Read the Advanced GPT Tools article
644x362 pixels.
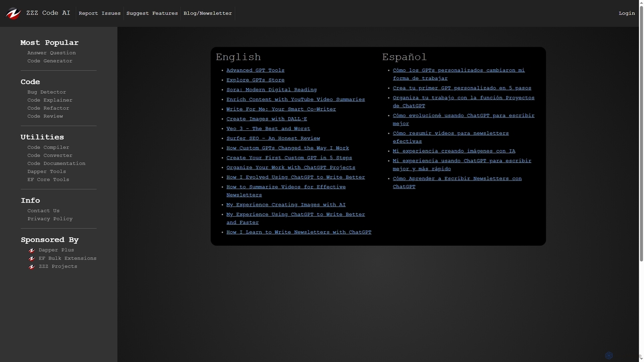[x=255, y=70]
